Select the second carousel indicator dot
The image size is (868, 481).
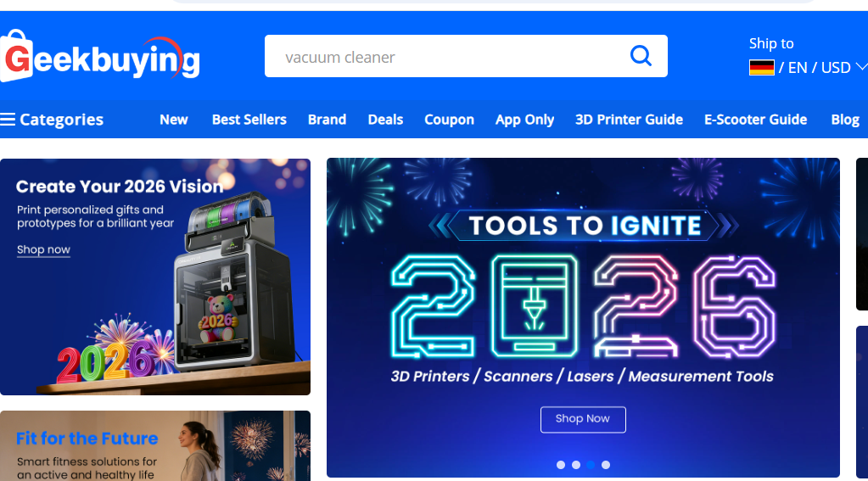[x=576, y=465]
